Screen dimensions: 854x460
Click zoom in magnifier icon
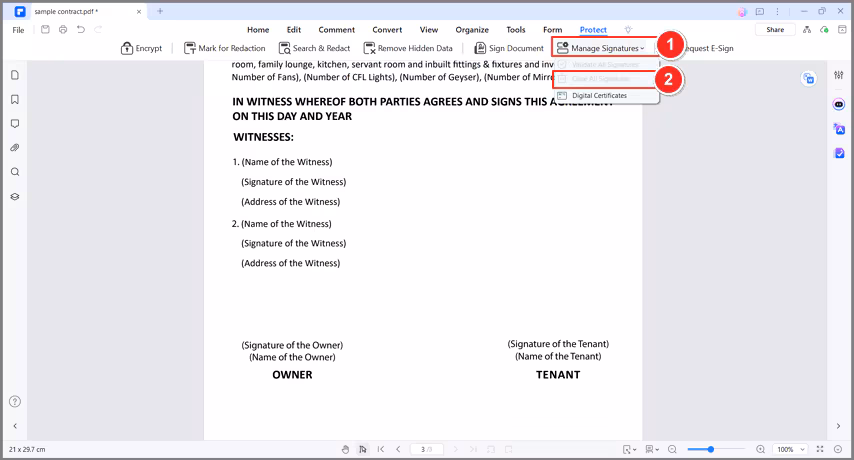point(760,449)
